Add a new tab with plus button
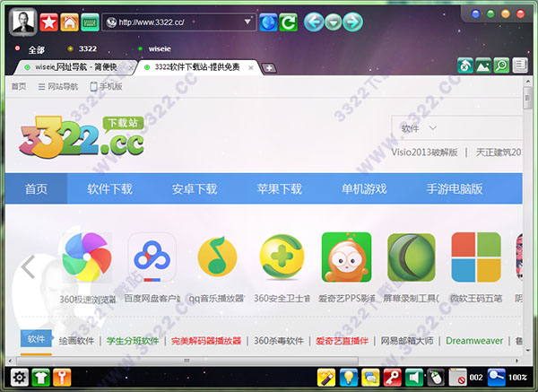 coord(269,68)
